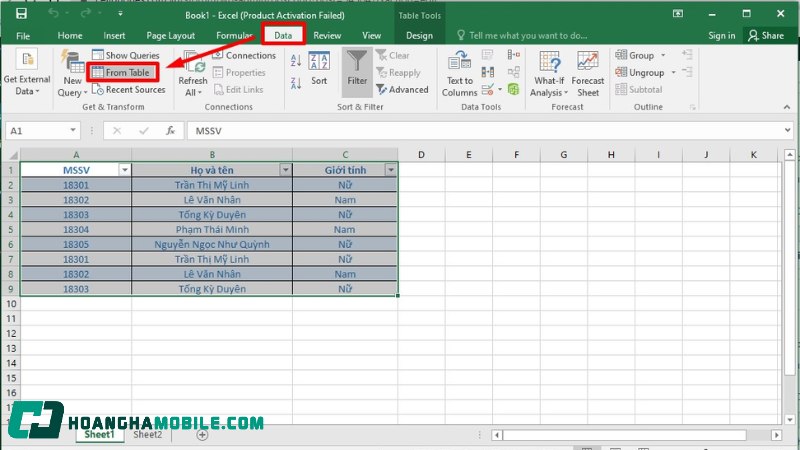Open the Họ và tên filter dropdown
The height and width of the screenshot is (450, 800).
[x=286, y=170]
